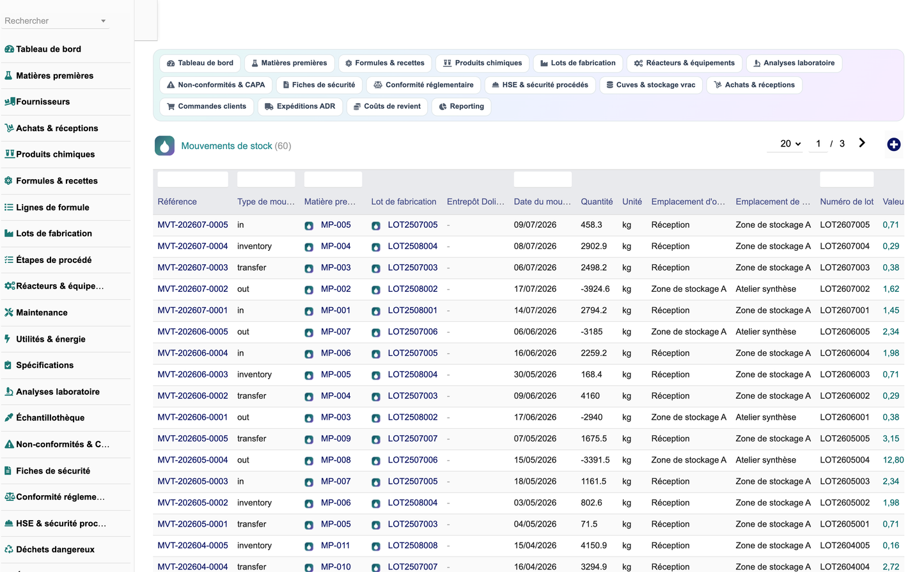Click the Matières premières flask icon in sidebar
Image resolution: width=924 pixels, height=572 pixels.
[9, 75]
